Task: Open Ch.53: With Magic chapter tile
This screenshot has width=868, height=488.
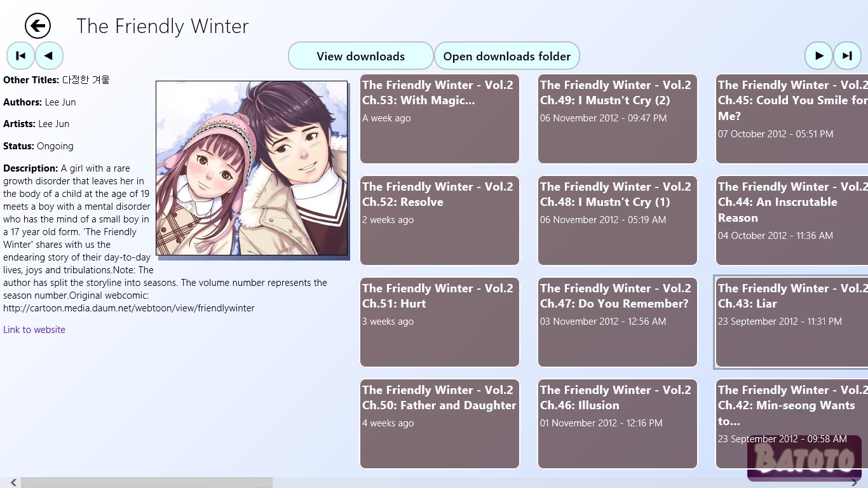Action: point(440,119)
